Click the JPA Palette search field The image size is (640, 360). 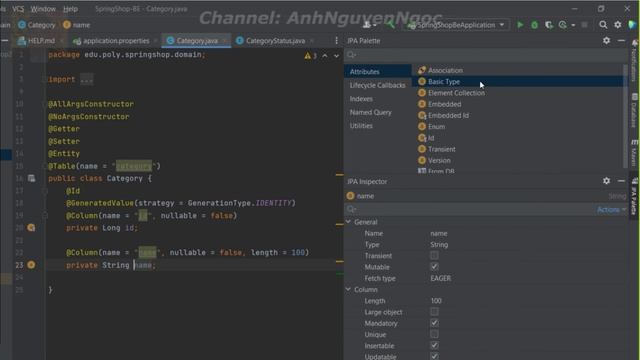coord(486,54)
